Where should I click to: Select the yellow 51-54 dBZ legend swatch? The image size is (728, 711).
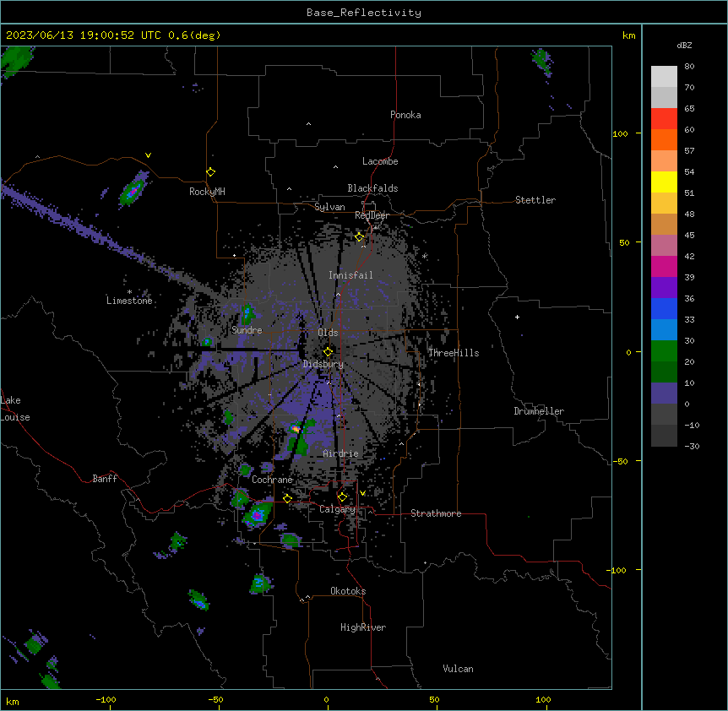pos(664,182)
